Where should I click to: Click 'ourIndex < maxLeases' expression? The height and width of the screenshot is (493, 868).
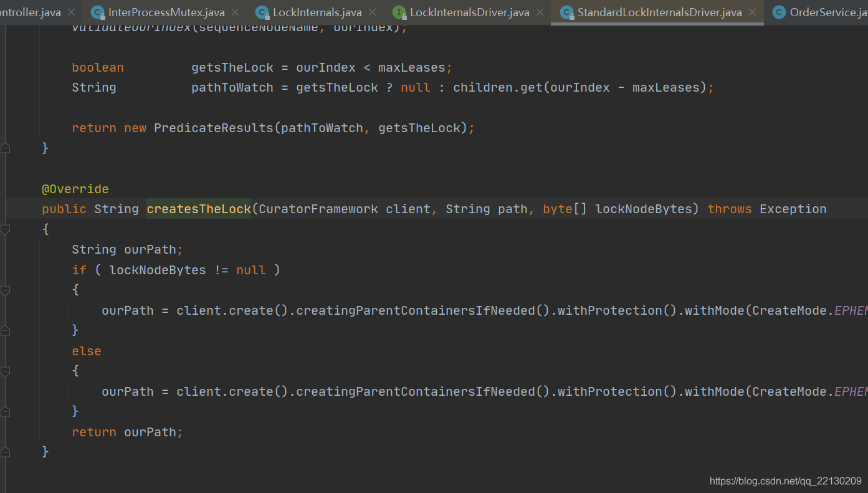[371, 67]
